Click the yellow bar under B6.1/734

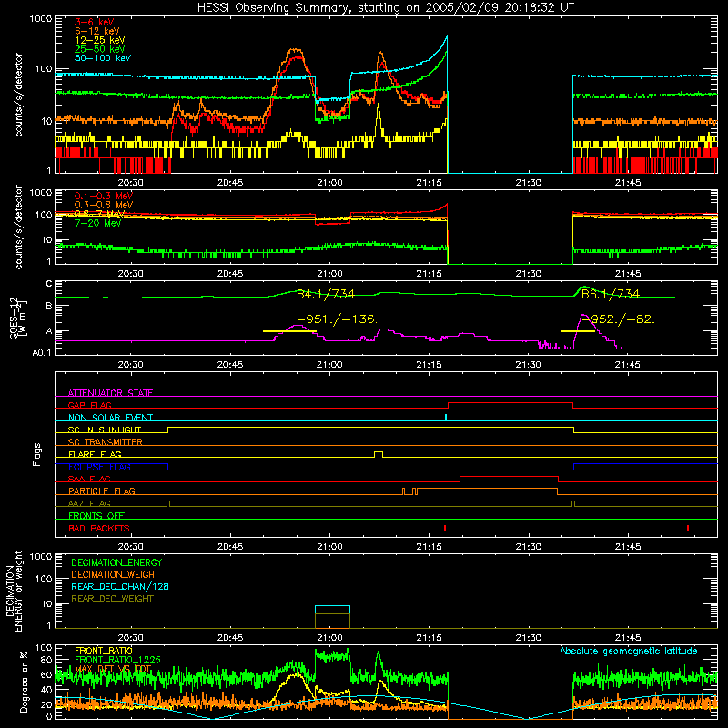(x=578, y=331)
